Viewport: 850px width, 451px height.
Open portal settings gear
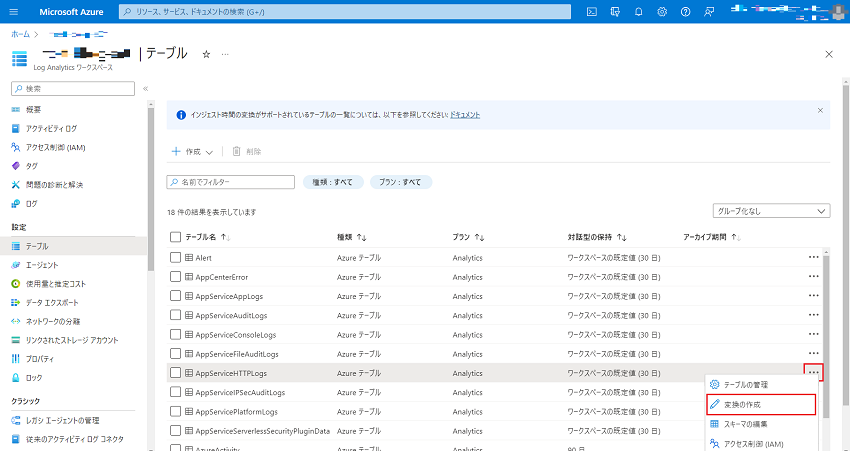[x=662, y=11]
